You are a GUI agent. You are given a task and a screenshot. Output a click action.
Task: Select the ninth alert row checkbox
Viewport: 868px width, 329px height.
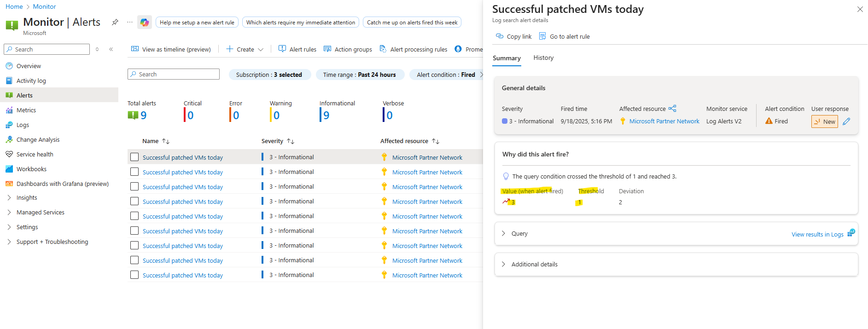[x=134, y=275]
